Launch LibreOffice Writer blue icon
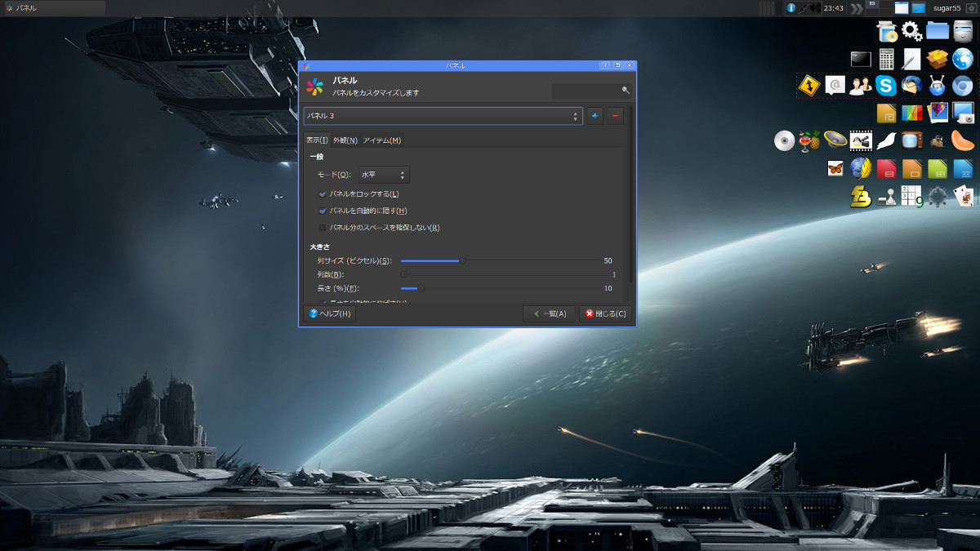980x551 pixels. click(963, 168)
